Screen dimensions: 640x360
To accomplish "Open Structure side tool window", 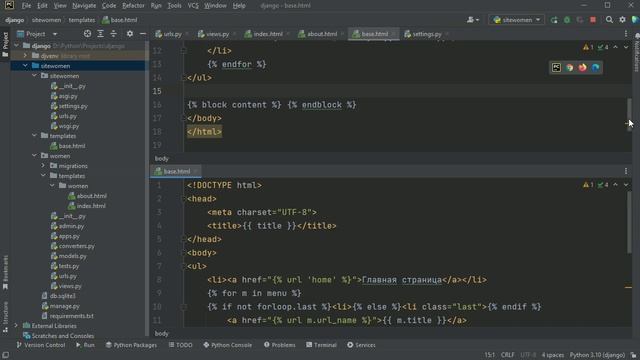I will pyautogui.click(x=5, y=317).
